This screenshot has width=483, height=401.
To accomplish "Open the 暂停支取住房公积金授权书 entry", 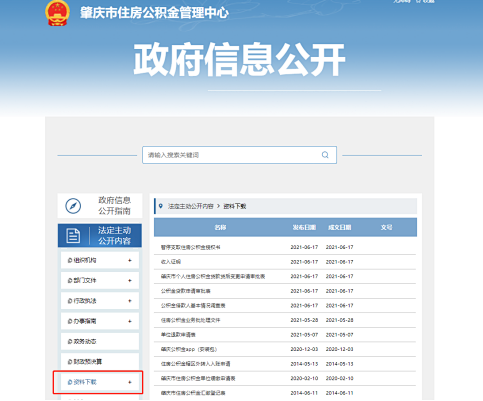I will [190, 247].
